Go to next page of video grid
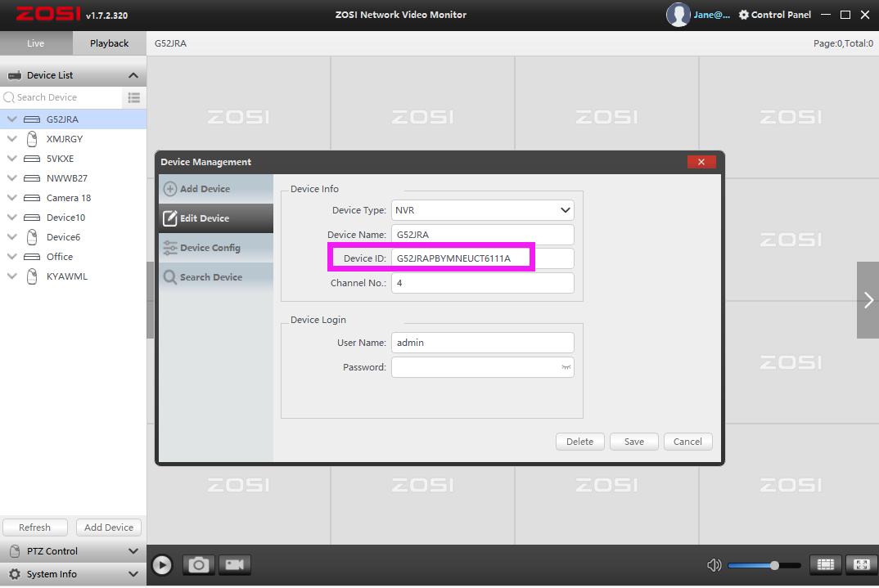Screen dimensions: 879x588 (868, 300)
